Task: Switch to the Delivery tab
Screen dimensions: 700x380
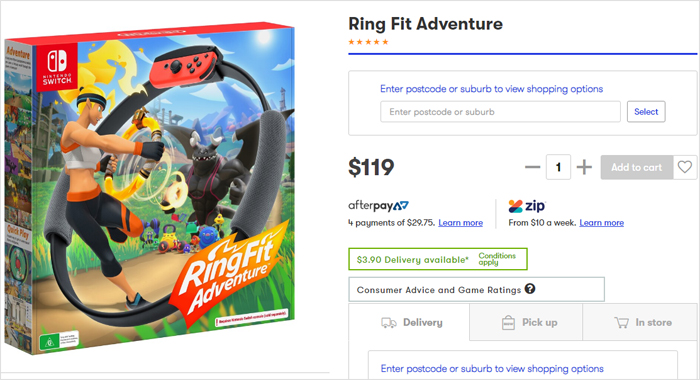Action: coord(409,322)
